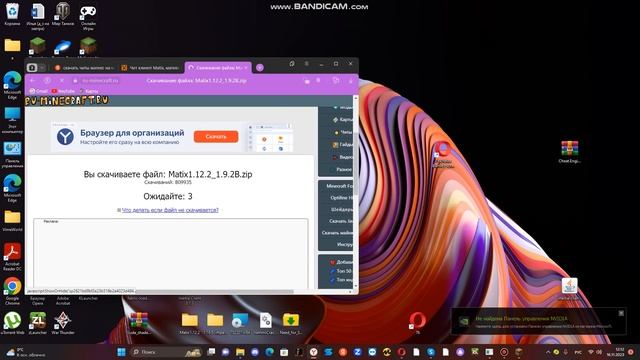This screenshot has height=360, width=640.
Task: Click the orange Скачать ad button
Action: click(216, 137)
